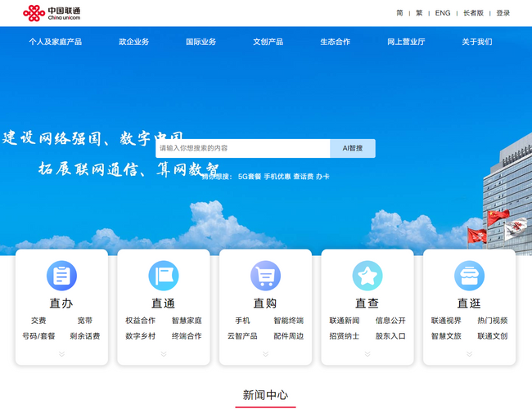
Task: Open the 直办 document icon
Action: pos(61,276)
